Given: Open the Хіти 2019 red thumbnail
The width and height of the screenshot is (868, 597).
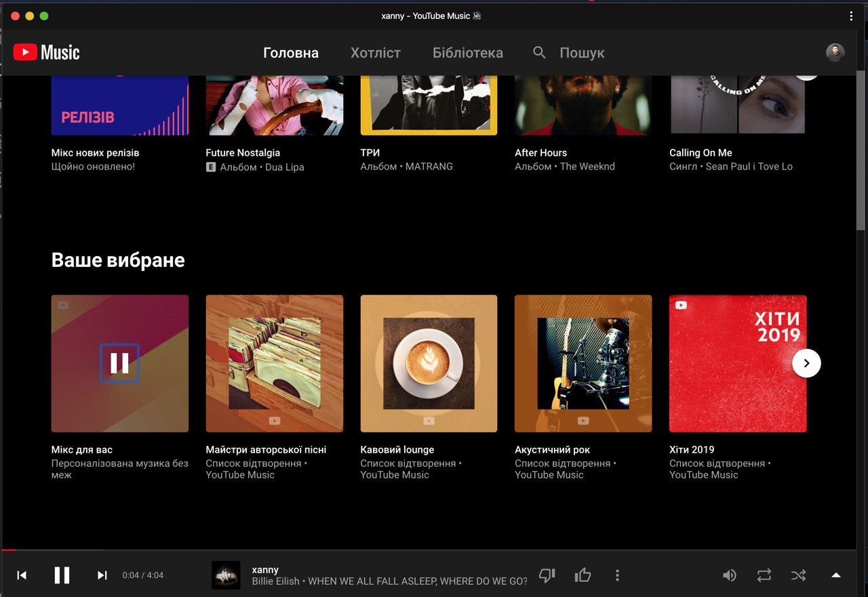Looking at the screenshot, I should [738, 363].
